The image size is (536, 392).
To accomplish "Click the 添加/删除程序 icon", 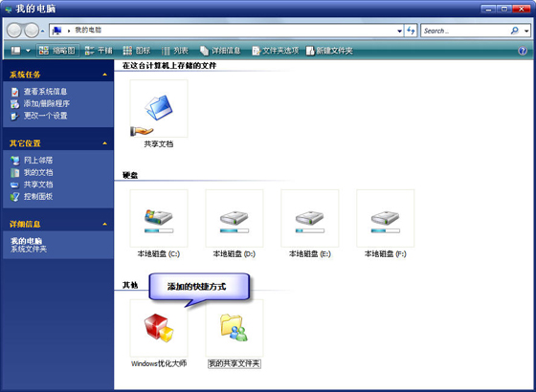I will pos(14,104).
